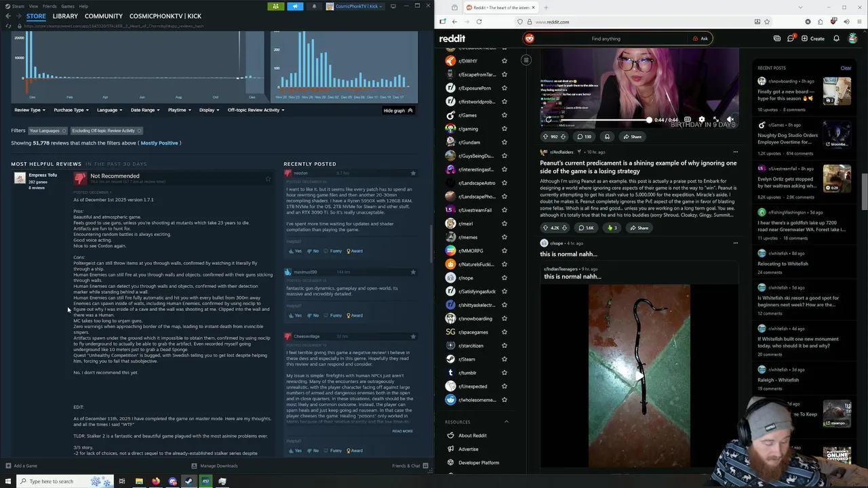This screenshot has height=488, width=868.
Task: Expand the Purchase Type filter
Action: point(71,110)
